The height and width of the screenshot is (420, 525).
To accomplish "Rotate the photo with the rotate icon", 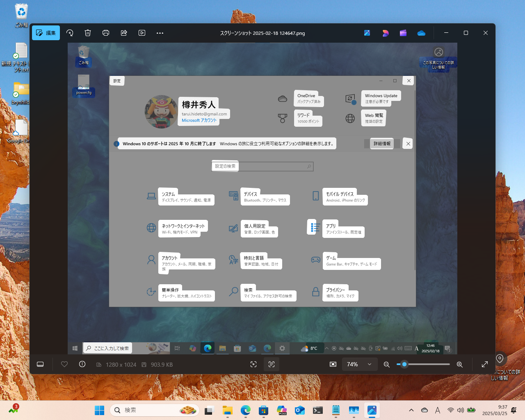I will point(70,33).
